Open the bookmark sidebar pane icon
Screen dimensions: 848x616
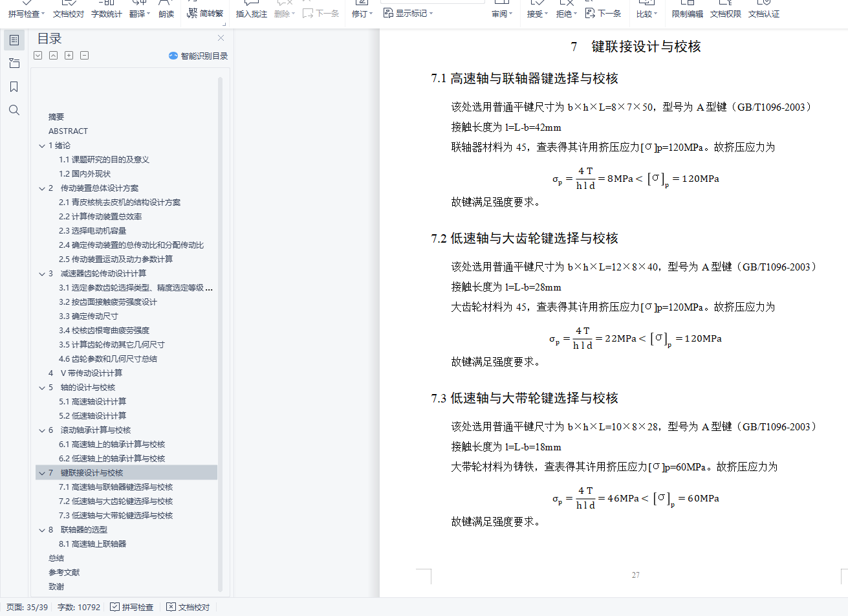[x=14, y=87]
